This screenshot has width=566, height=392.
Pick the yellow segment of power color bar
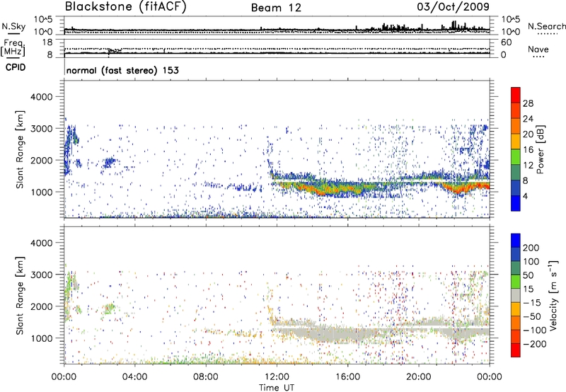click(x=516, y=142)
